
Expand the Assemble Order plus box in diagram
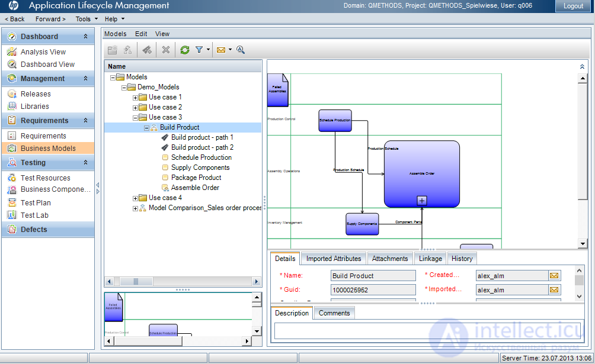[421, 201]
